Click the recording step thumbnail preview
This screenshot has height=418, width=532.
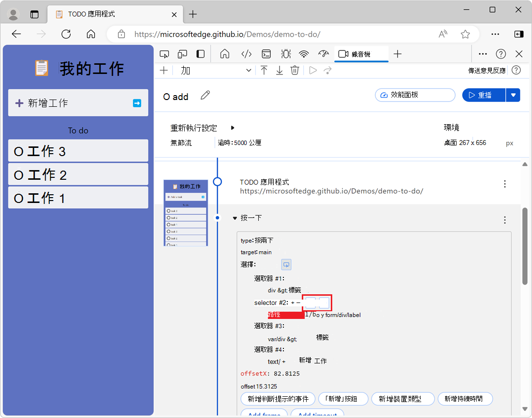click(186, 213)
